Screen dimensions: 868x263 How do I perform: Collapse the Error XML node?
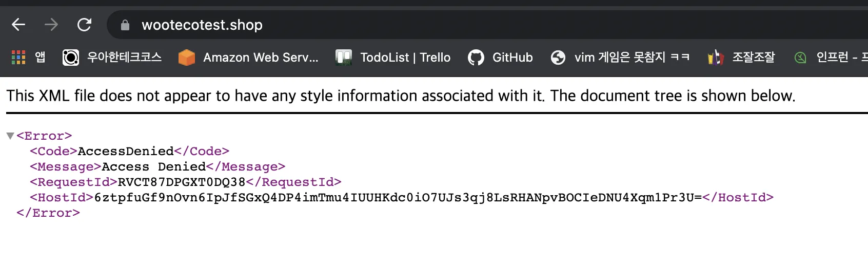[x=10, y=136]
